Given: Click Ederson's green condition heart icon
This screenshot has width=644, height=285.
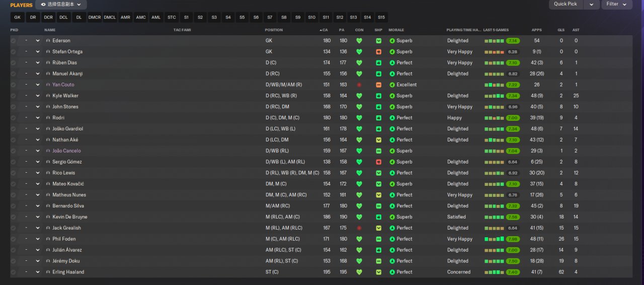Looking at the screenshot, I should 359,41.
